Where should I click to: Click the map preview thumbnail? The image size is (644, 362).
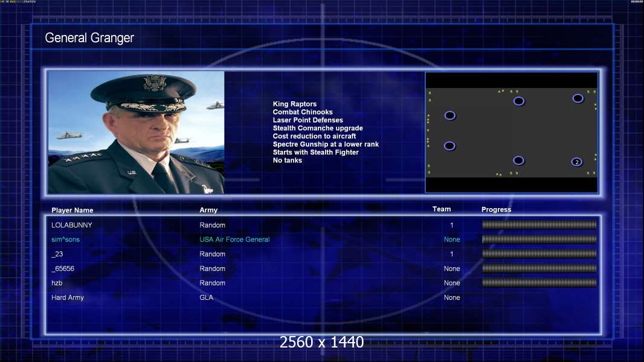coord(511,132)
